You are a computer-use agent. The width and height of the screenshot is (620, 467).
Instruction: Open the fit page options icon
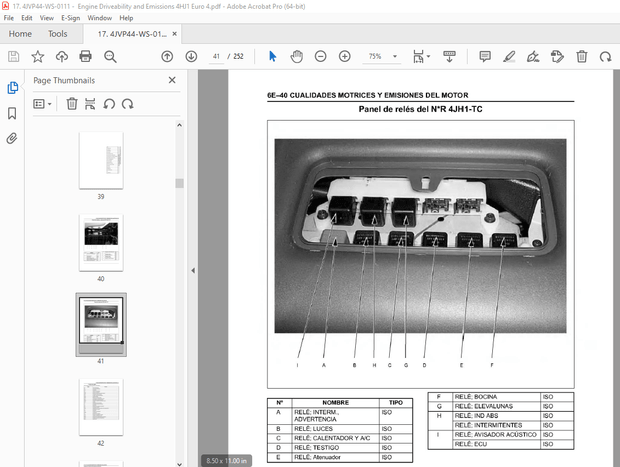421,57
